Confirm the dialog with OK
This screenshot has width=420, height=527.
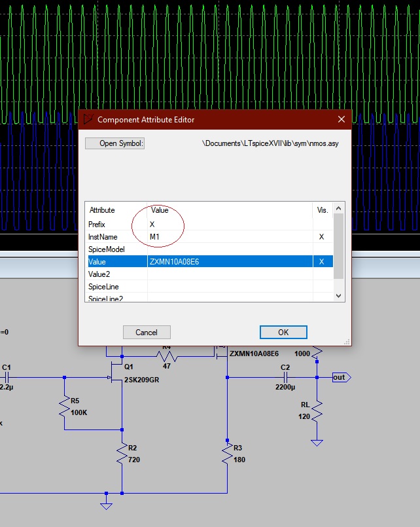283,333
